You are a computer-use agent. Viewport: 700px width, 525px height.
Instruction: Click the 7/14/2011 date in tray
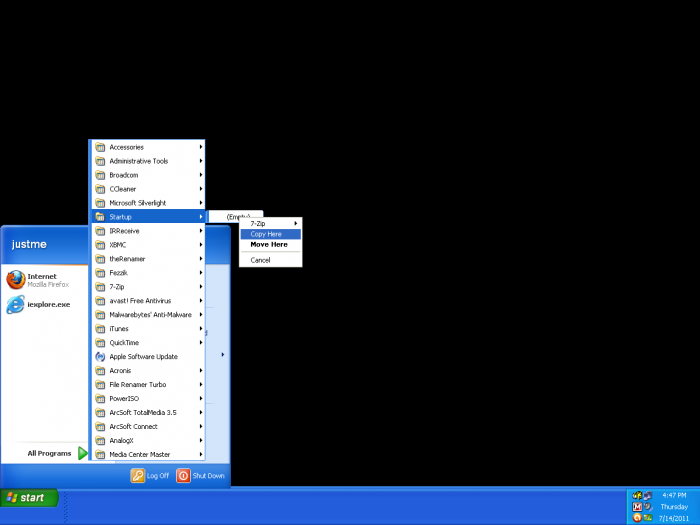point(674,518)
